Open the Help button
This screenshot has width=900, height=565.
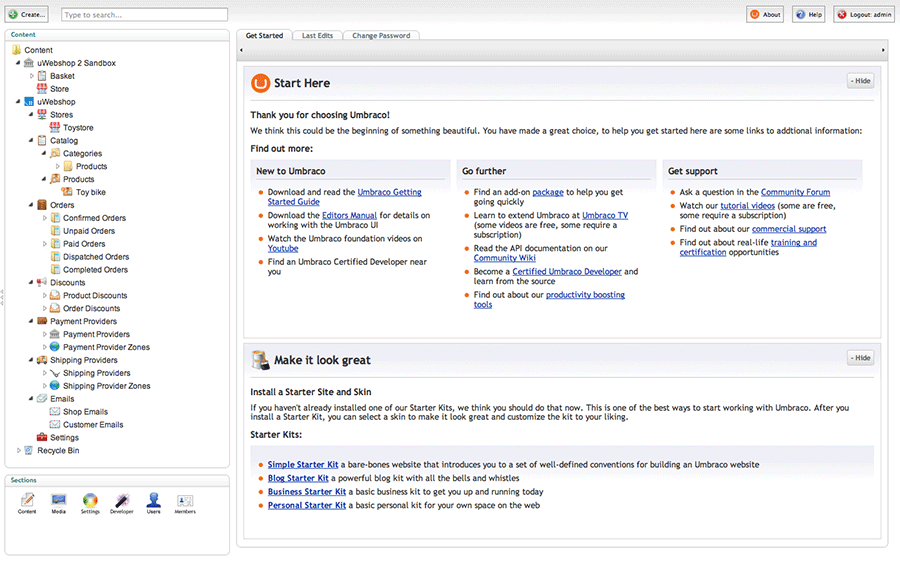pos(809,14)
